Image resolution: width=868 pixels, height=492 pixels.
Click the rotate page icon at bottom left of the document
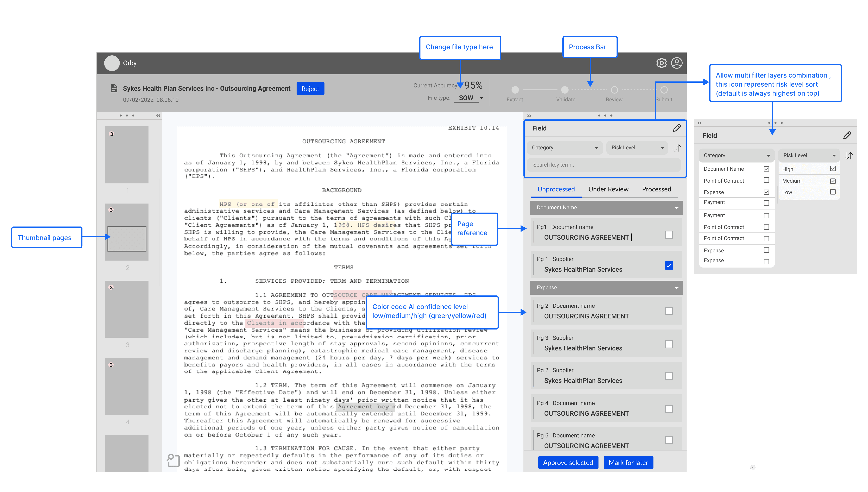pyautogui.click(x=173, y=460)
